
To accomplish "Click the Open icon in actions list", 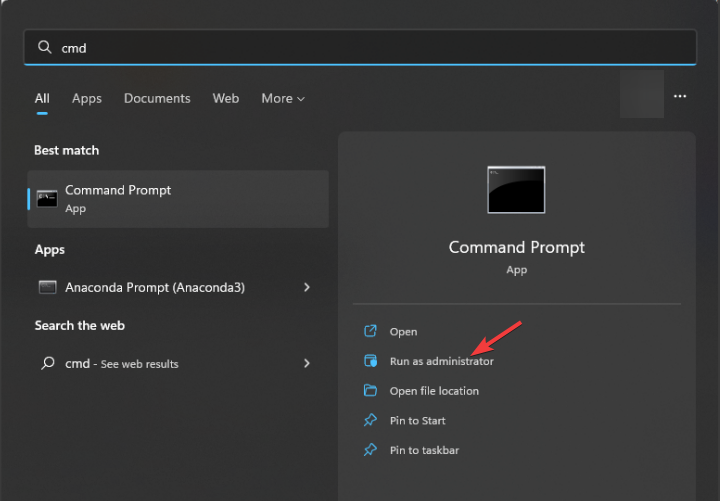I will pyautogui.click(x=370, y=331).
